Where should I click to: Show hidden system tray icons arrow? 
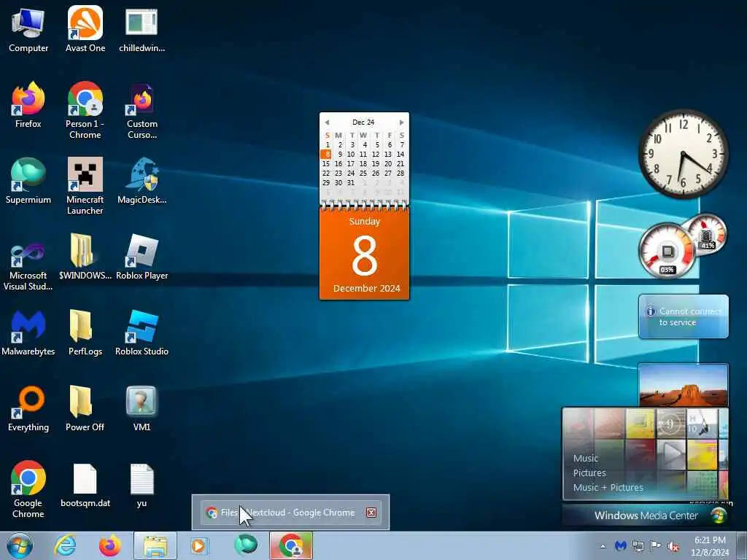tap(603, 546)
